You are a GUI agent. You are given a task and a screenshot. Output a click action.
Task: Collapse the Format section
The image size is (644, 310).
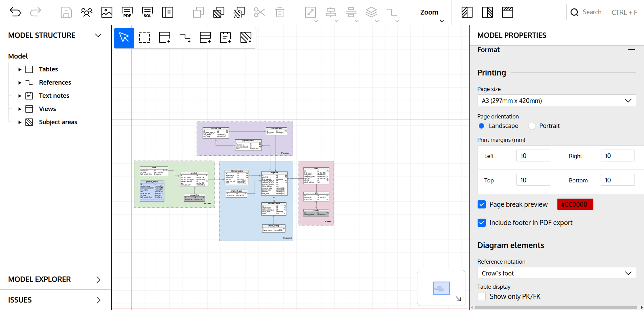coord(631,50)
